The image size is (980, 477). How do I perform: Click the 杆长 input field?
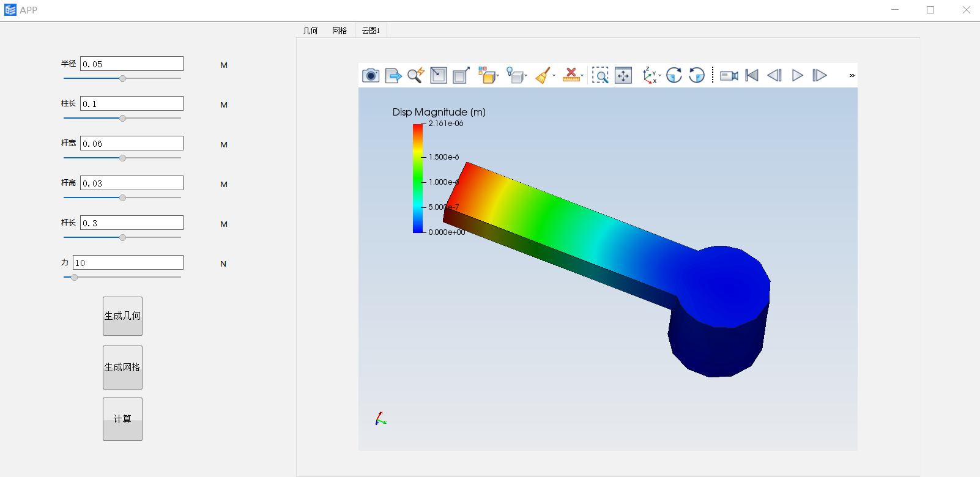click(x=132, y=223)
